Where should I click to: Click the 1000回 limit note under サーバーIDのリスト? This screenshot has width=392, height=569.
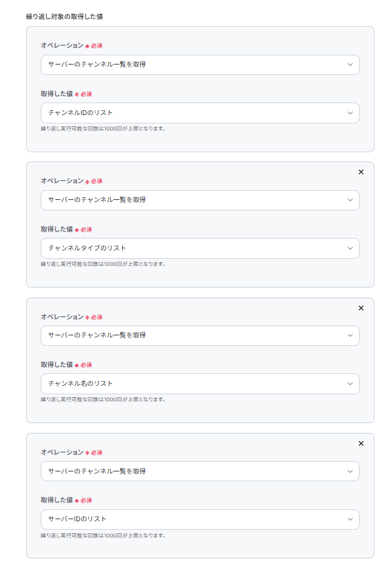coord(103,535)
